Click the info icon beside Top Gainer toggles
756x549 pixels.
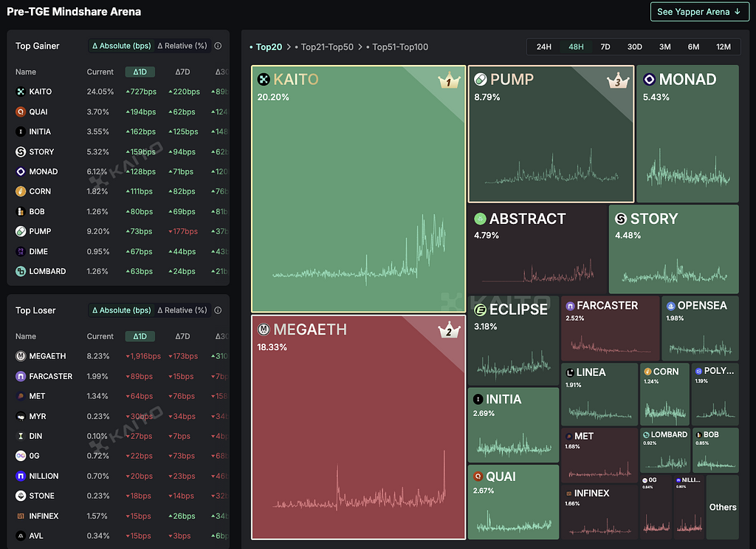218,46
